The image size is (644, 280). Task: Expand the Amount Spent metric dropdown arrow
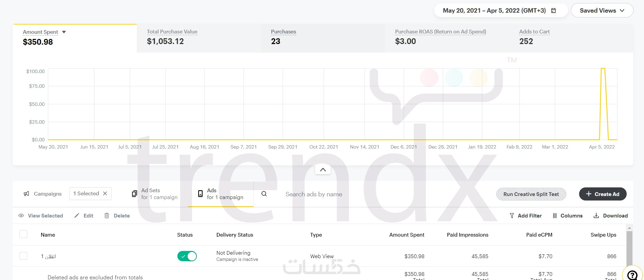click(x=64, y=32)
